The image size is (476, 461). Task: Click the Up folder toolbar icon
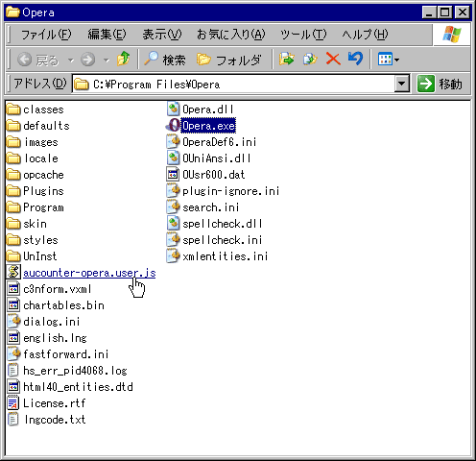click(x=124, y=60)
